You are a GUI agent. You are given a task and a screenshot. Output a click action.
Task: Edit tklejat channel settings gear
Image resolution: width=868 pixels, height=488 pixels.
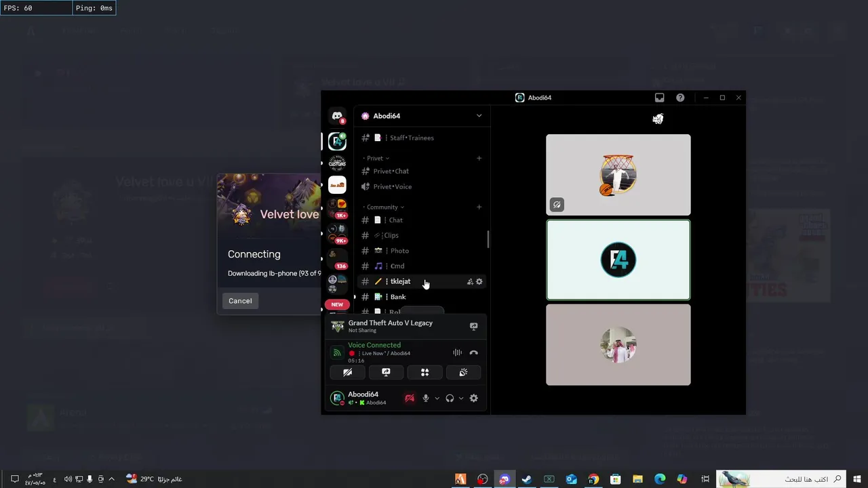(479, 281)
